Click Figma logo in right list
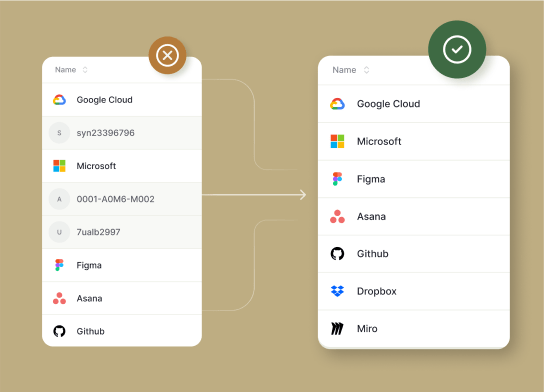544x392 pixels. coord(337,179)
